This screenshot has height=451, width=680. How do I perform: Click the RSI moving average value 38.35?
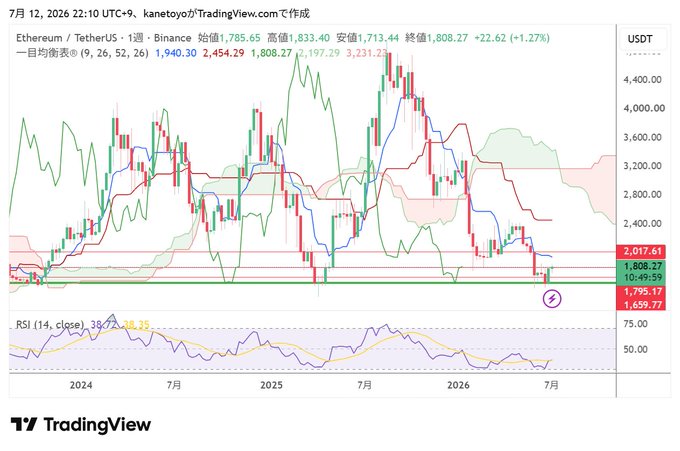(x=136, y=324)
